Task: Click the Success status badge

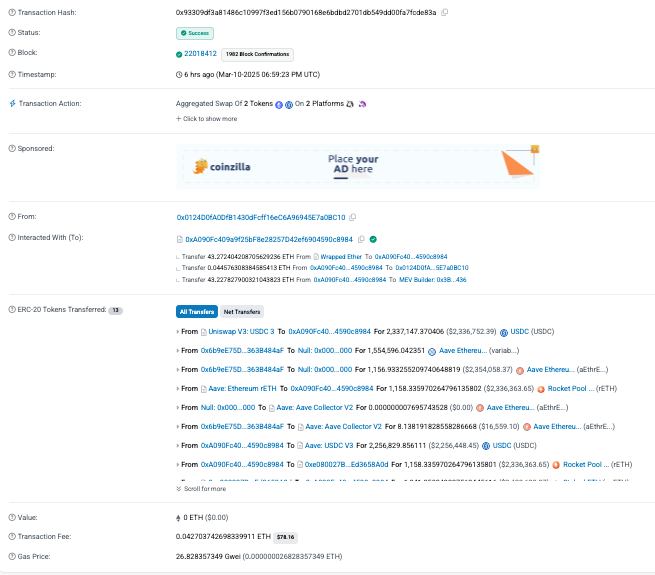Action: pos(195,33)
